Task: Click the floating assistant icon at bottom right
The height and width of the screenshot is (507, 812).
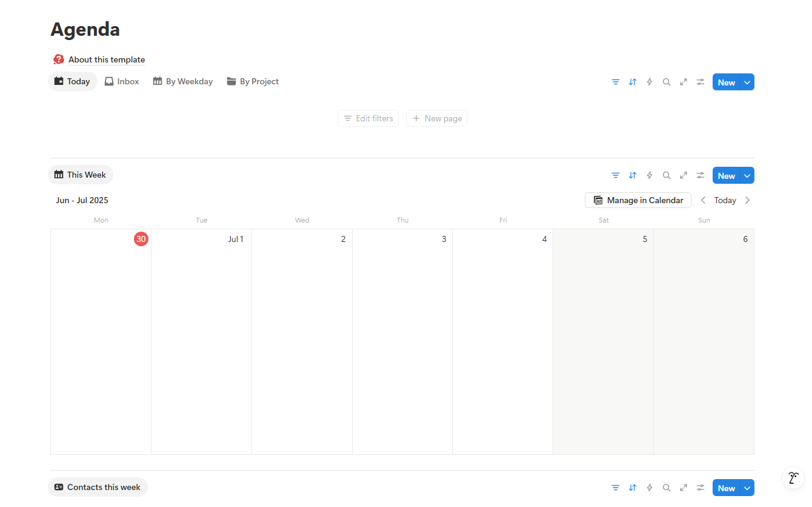Action: 793,477
